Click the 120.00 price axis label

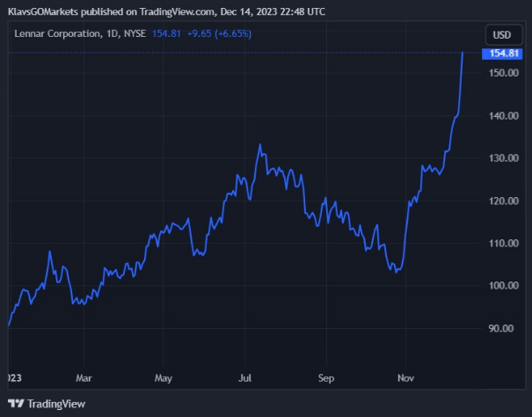[504, 201]
